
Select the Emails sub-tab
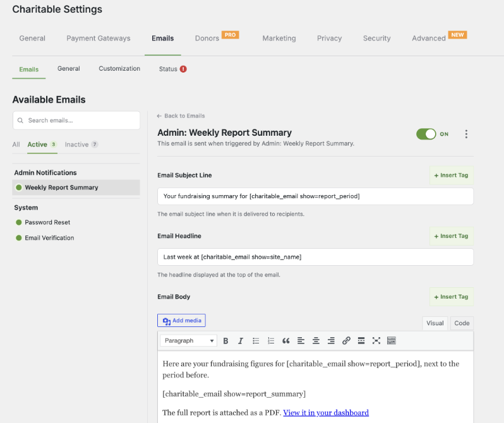click(29, 69)
